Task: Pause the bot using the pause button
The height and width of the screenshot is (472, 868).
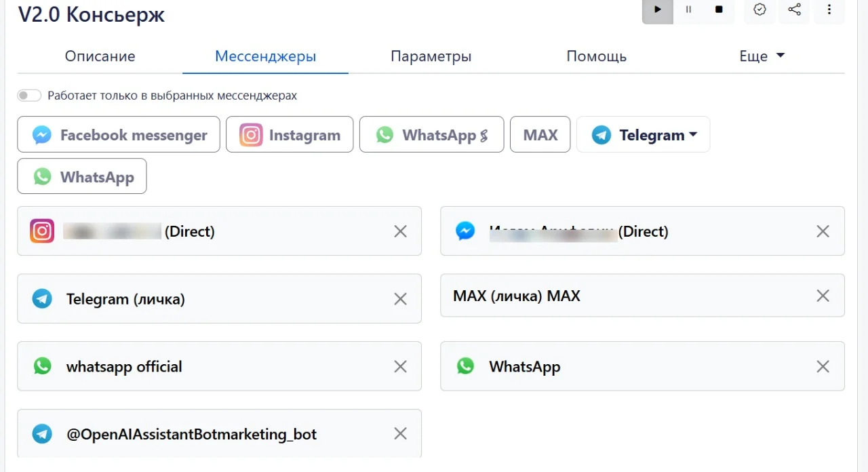Action: [x=688, y=10]
